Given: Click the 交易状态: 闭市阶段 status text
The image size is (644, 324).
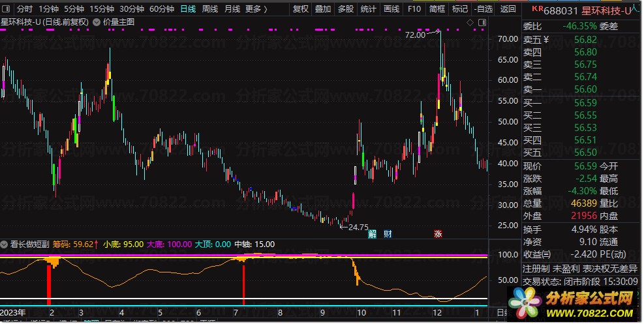Looking at the screenshot, I should click(580, 282).
